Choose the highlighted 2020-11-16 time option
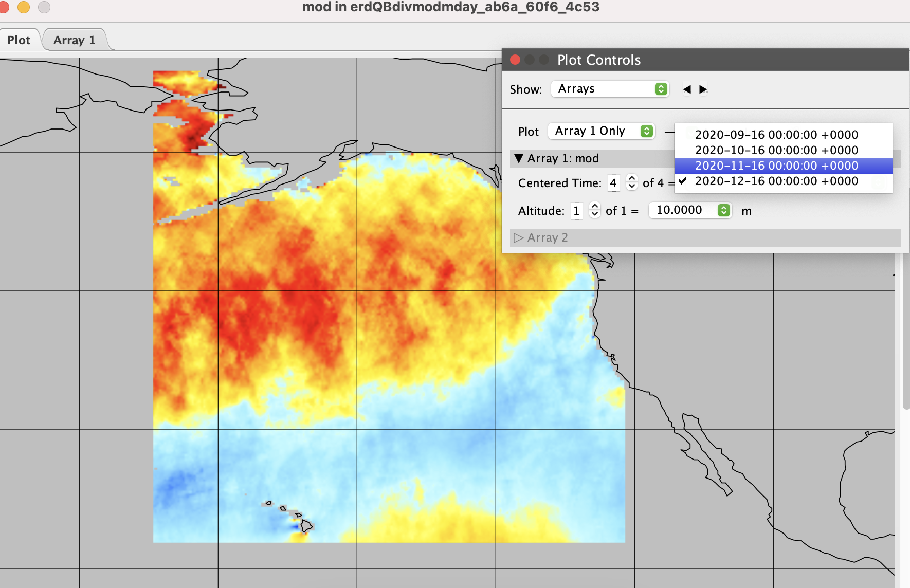 [776, 166]
